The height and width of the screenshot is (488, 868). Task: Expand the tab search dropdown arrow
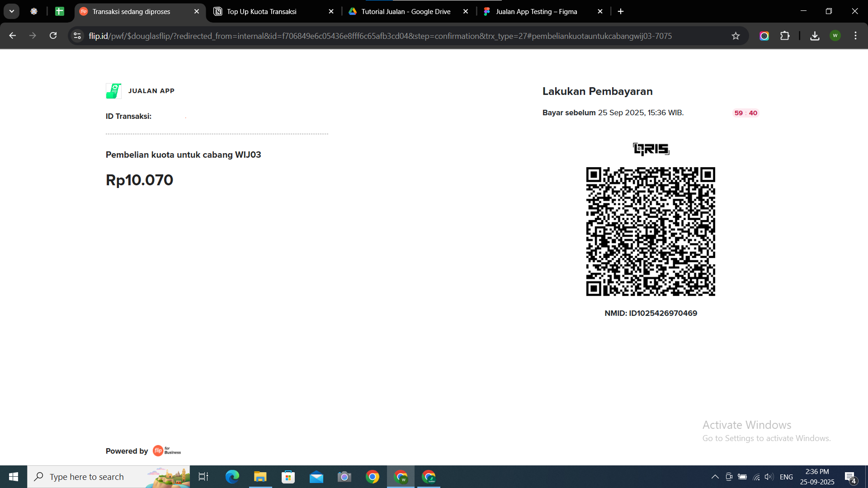[x=12, y=11]
